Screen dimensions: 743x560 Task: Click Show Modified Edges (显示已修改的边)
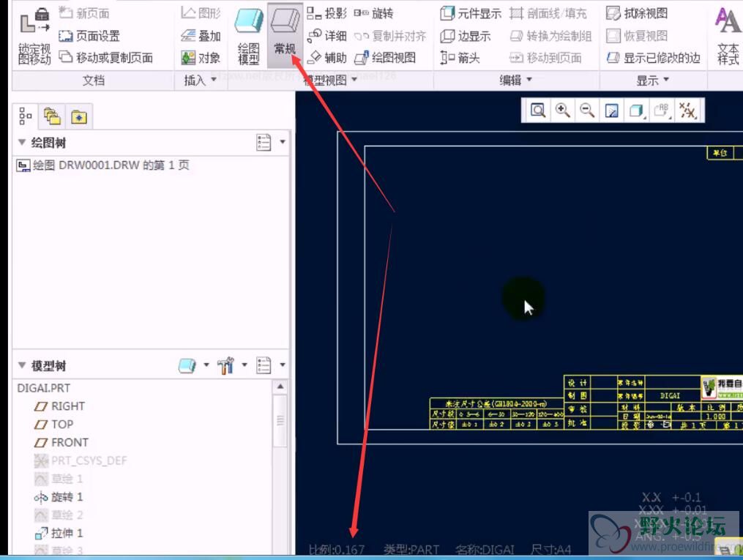pyautogui.click(x=653, y=58)
